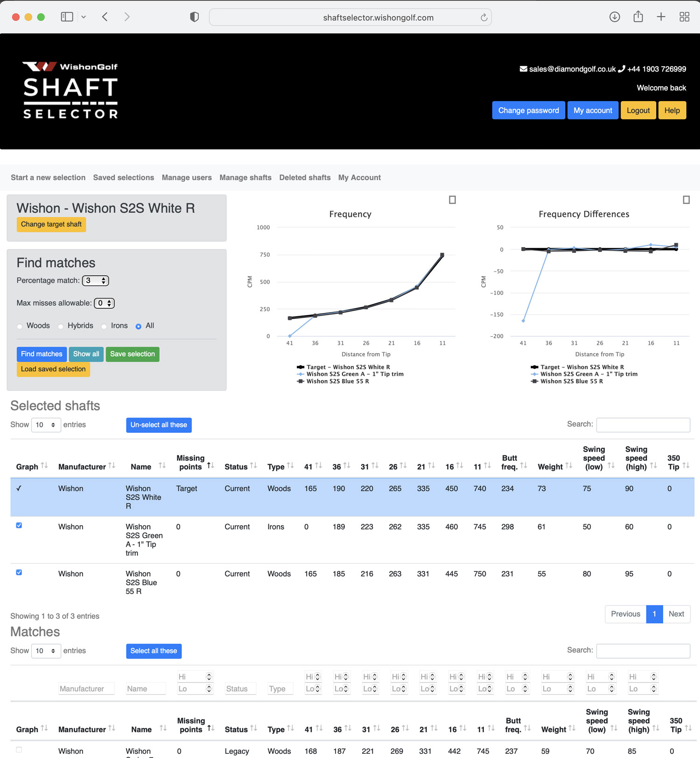Adjust the Butt freq. Hi filter stepper
This screenshot has width=700, height=758.
click(x=525, y=677)
